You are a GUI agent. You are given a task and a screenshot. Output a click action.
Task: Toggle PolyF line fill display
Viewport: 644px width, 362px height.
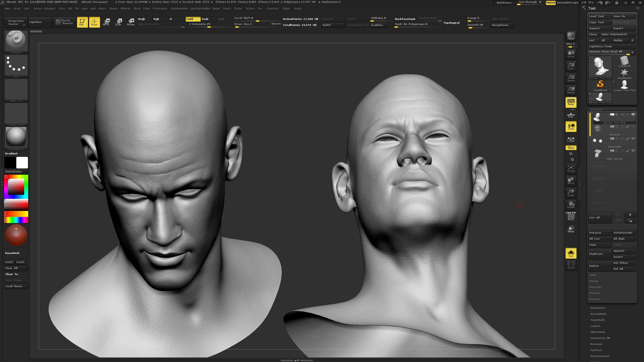tap(571, 216)
